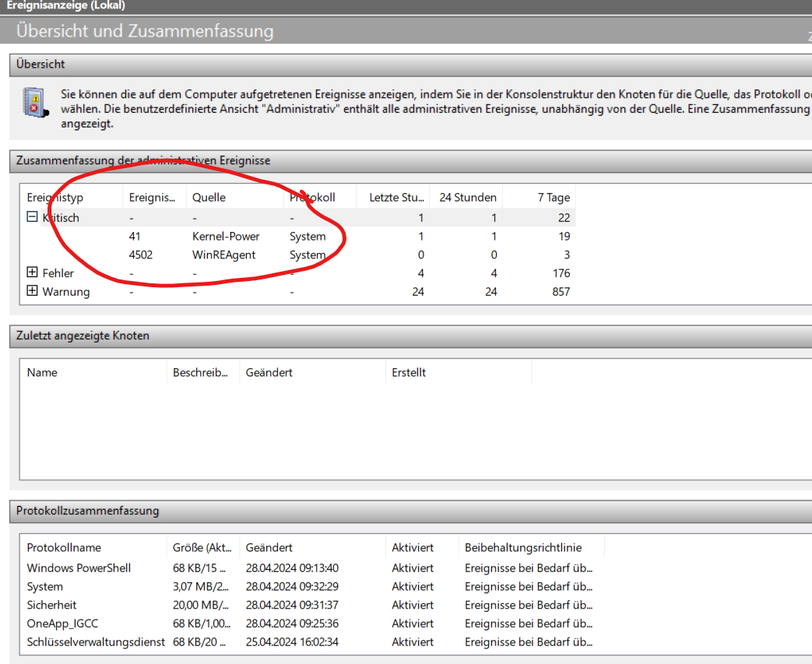Select the Warnung label in summary
The image size is (812, 664).
(x=65, y=292)
